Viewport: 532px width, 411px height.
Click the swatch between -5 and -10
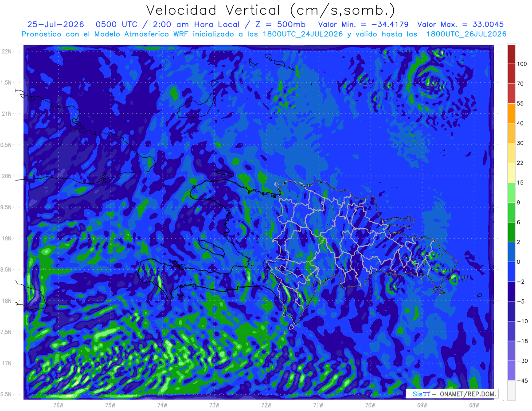click(511, 311)
